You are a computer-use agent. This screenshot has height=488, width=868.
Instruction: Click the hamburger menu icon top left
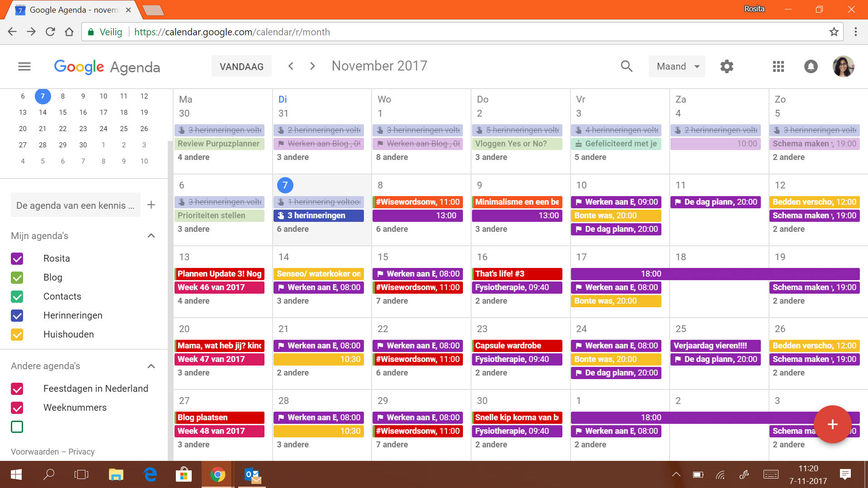[x=24, y=66]
